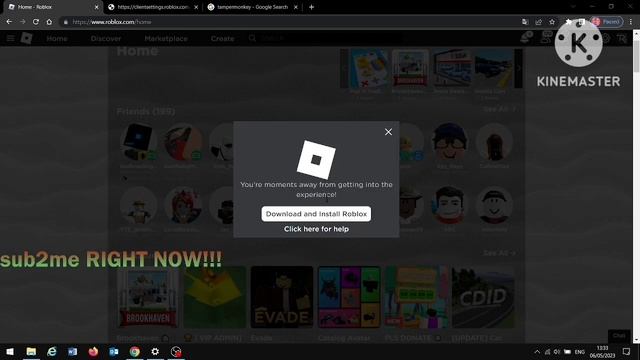Open the Roblox hamburger side menu
This screenshot has width=640, height=360.
pos(11,38)
